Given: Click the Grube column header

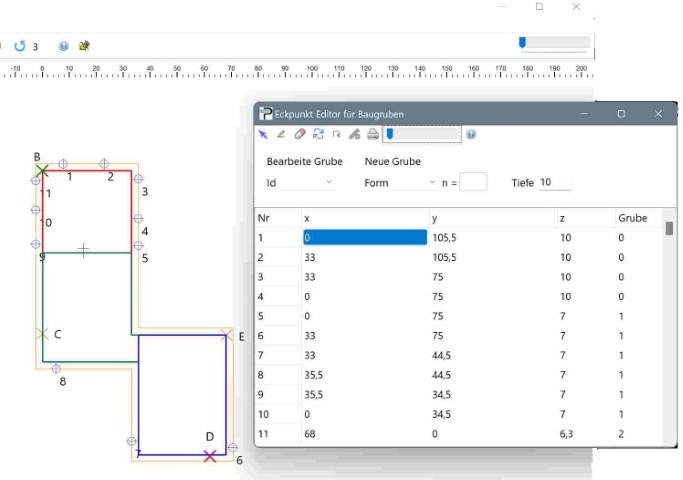Looking at the screenshot, I should [x=632, y=218].
